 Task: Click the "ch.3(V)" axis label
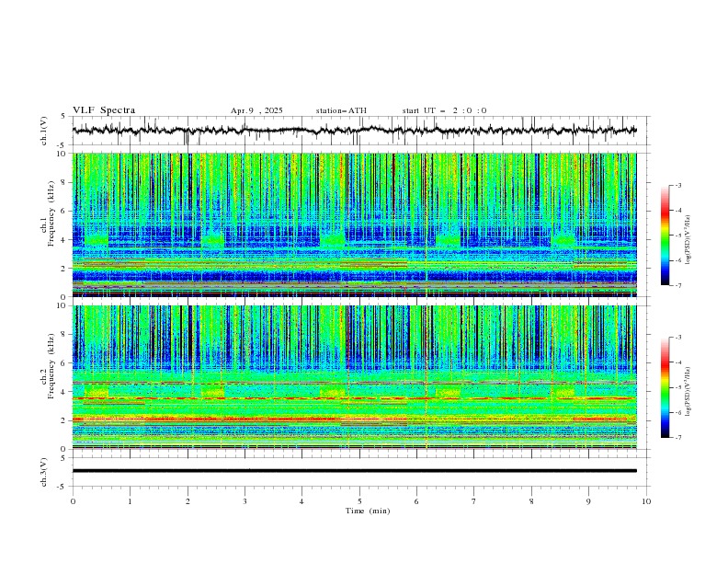coord(44,472)
